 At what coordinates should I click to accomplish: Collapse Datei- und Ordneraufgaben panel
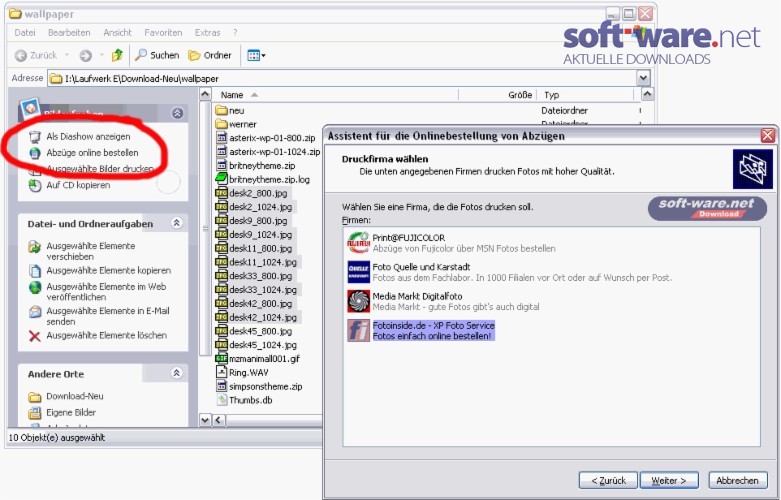click(x=176, y=223)
